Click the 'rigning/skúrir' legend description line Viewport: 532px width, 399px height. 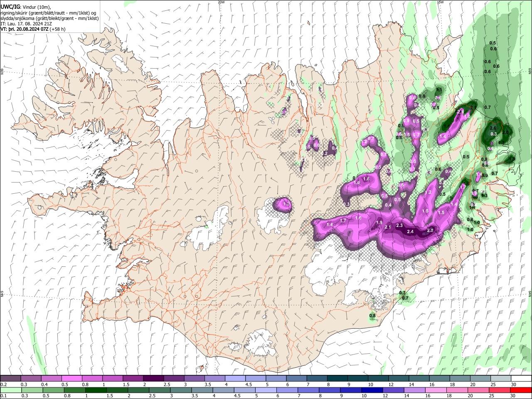point(49,13)
